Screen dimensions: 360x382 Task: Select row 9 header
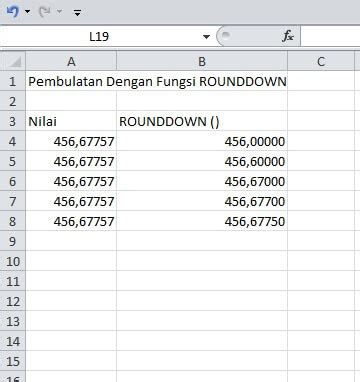tap(13, 241)
